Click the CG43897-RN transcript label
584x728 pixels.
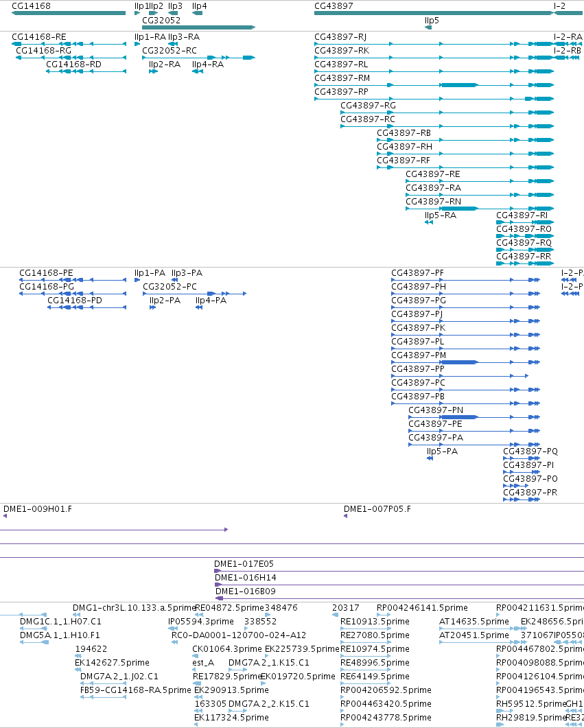pos(434,202)
